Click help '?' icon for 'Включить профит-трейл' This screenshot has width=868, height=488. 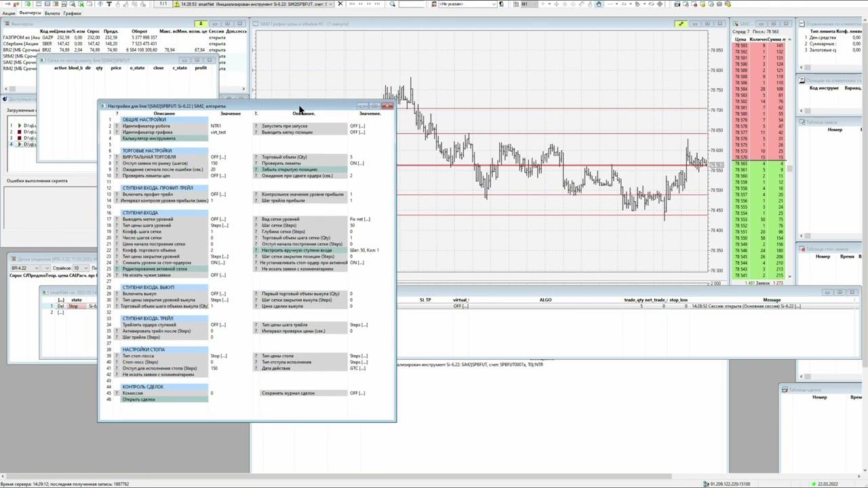click(x=117, y=195)
